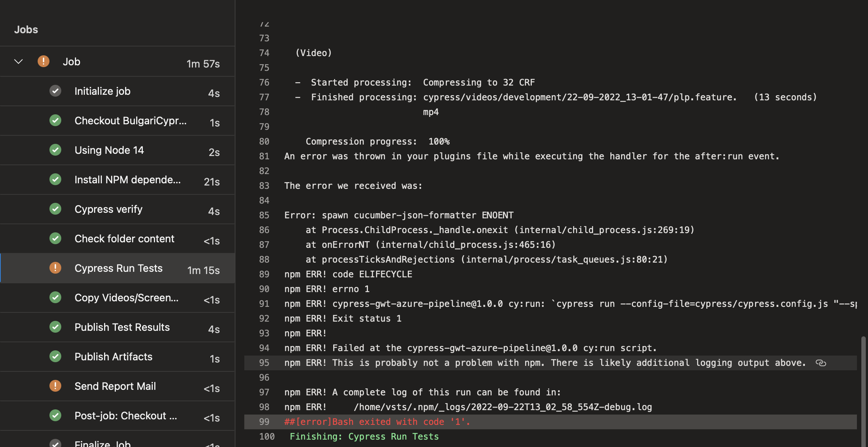Open the Publish Test Results step
The image size is (868, 447).
tap(122, 327)
